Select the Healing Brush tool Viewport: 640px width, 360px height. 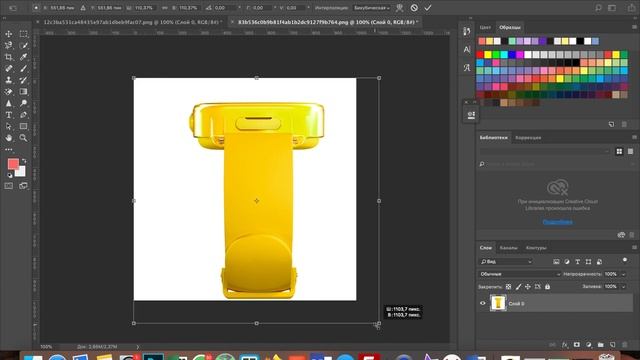[9, 69]
